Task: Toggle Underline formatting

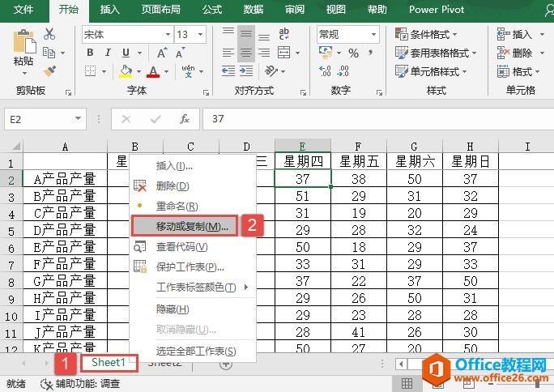Action: (x=126, y=53)
